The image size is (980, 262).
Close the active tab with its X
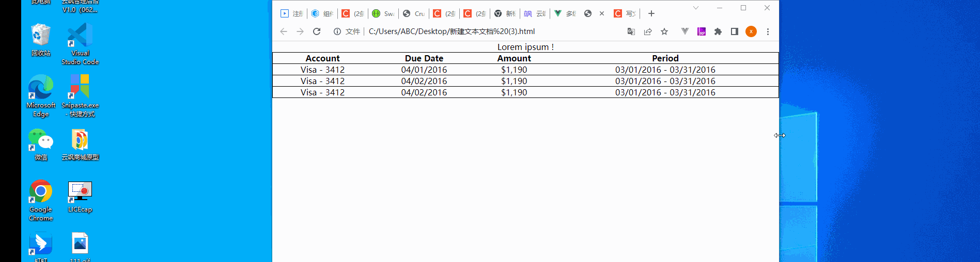tap(602, 13)
